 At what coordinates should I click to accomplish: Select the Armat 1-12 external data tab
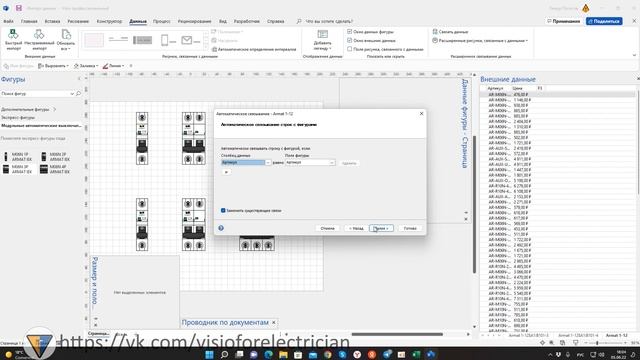tap(616, 336)
